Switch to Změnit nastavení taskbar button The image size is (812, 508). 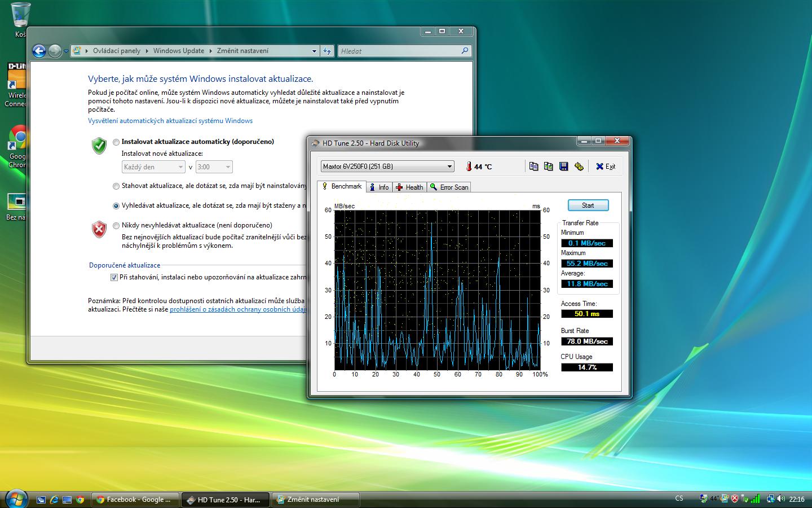(316, 500)
